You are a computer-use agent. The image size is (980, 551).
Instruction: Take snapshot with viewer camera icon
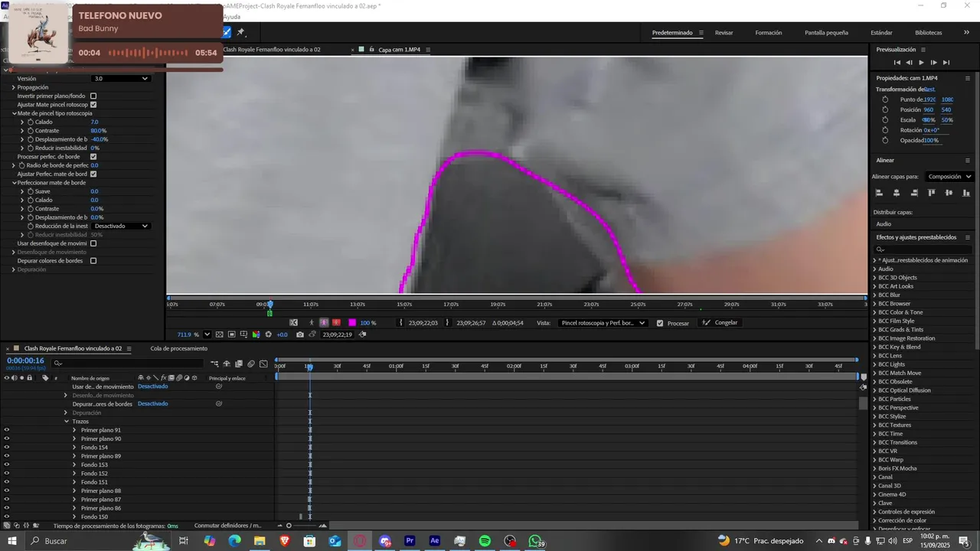coord(300,334)
